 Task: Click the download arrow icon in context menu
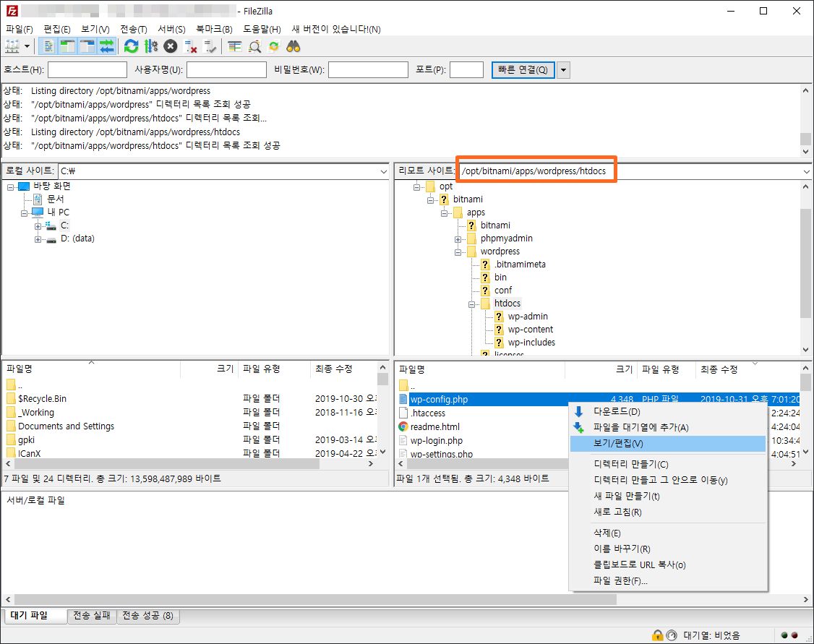578,412
